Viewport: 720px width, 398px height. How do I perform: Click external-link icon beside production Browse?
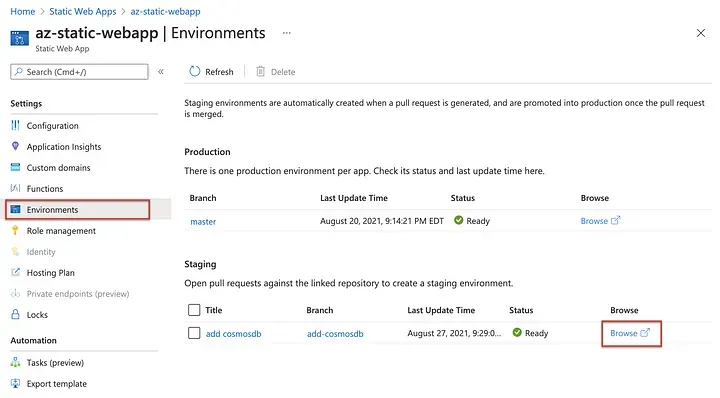[x=615, y=220]
